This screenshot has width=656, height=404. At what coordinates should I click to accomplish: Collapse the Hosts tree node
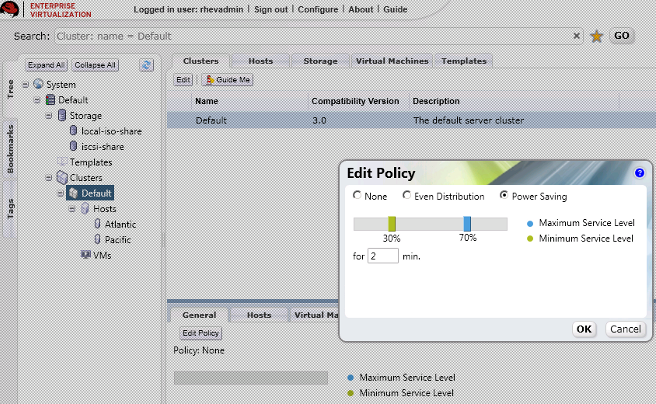(71, 209)
